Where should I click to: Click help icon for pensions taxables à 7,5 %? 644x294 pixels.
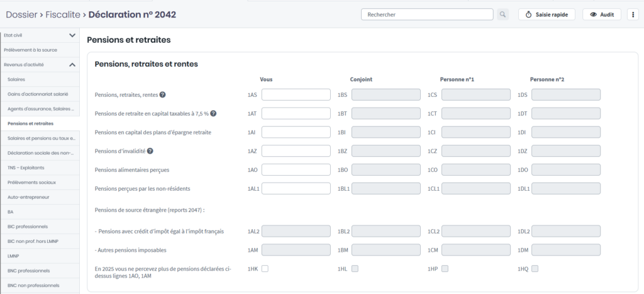[x=213, y=114]
